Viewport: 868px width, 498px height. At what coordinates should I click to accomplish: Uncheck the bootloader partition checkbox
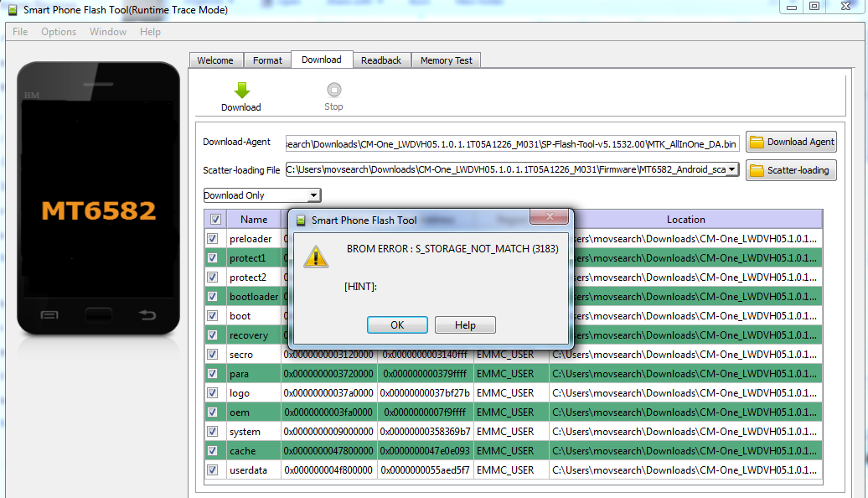click(x=212, y=296)
